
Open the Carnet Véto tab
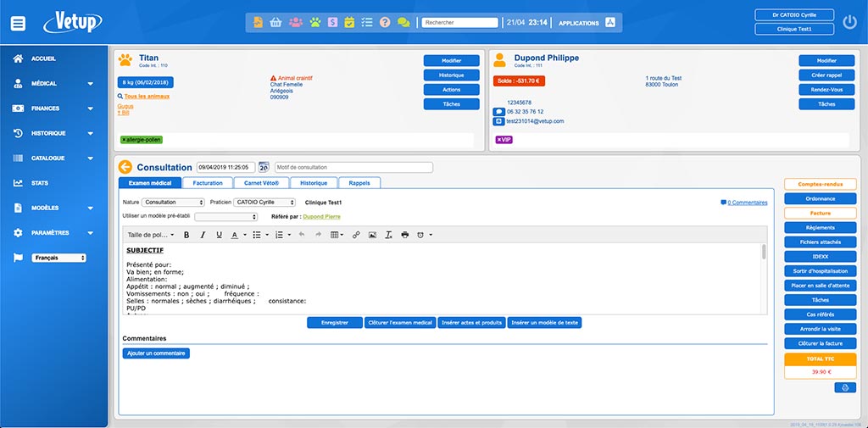tap(260, 183)
